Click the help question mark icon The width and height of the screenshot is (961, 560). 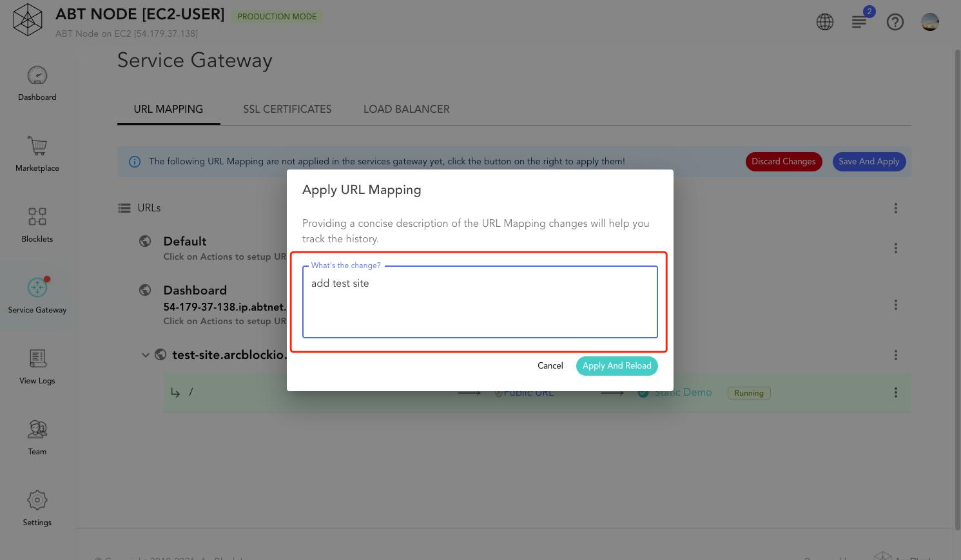click(x=895, y=22)
